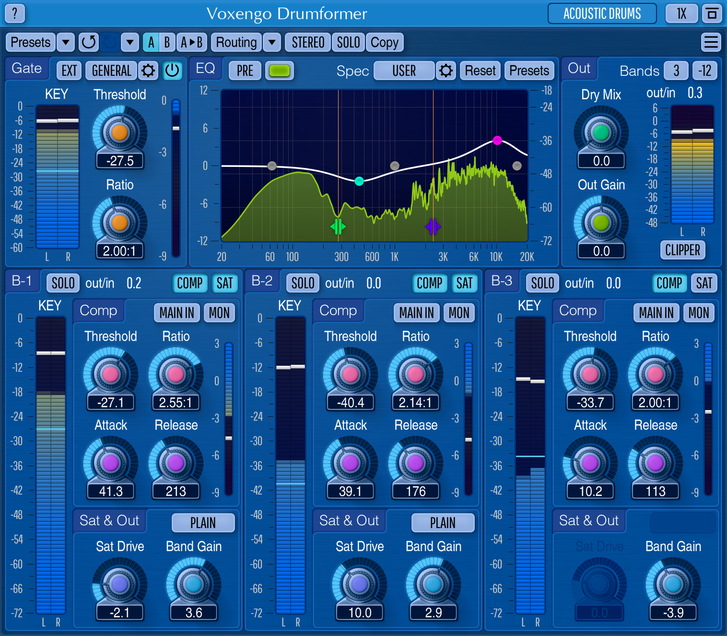Toggle the Gate power button
Screen dimensions: 727x636
point(172,70)
